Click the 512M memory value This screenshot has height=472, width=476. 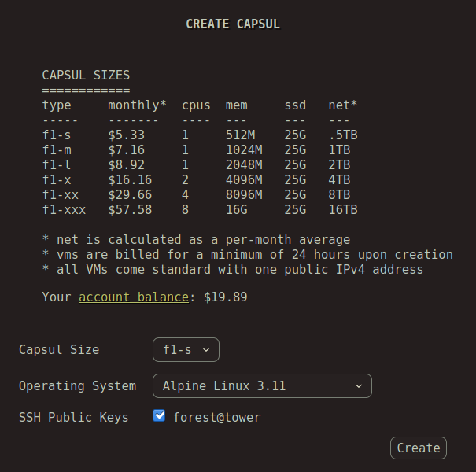click(241, 135)
